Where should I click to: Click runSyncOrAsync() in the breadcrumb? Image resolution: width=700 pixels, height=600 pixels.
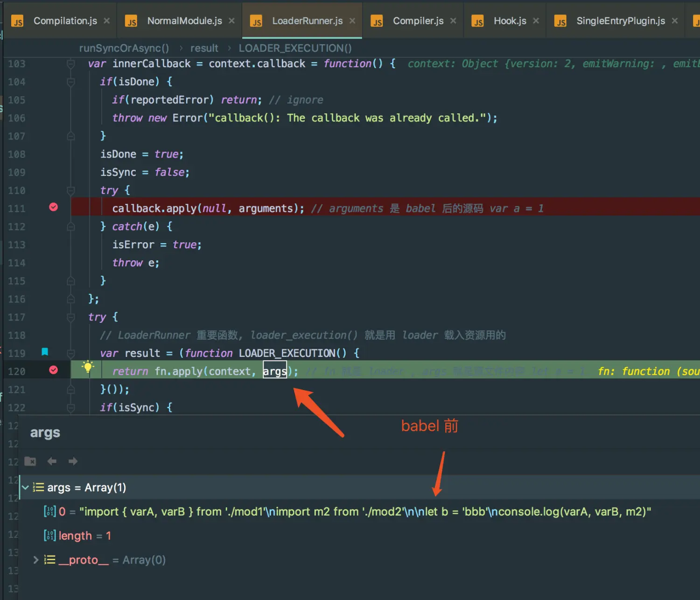click(124, 48)
